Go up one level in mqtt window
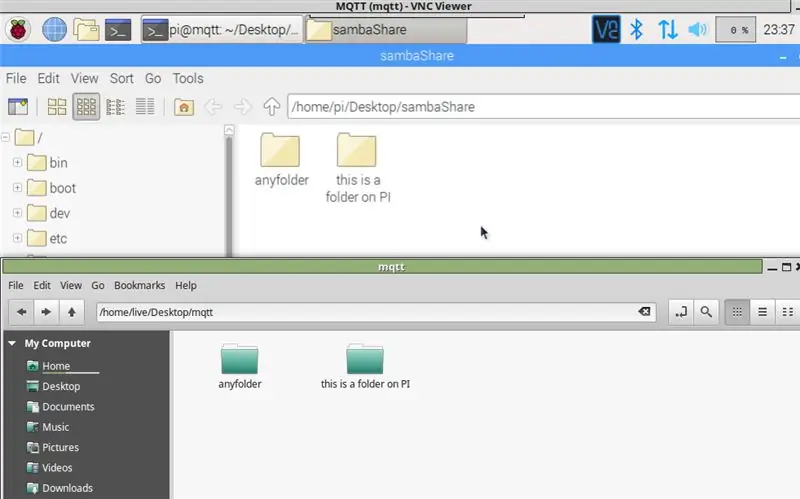This screenshot has width=800, height=499. point(71,312)
